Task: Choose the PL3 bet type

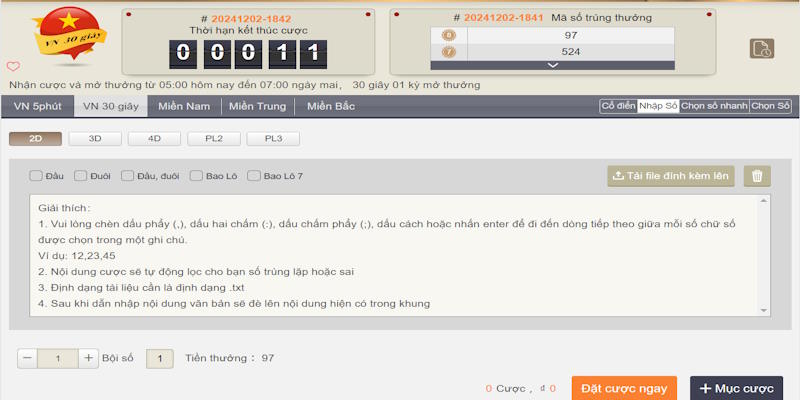Action: click(273, 139)
